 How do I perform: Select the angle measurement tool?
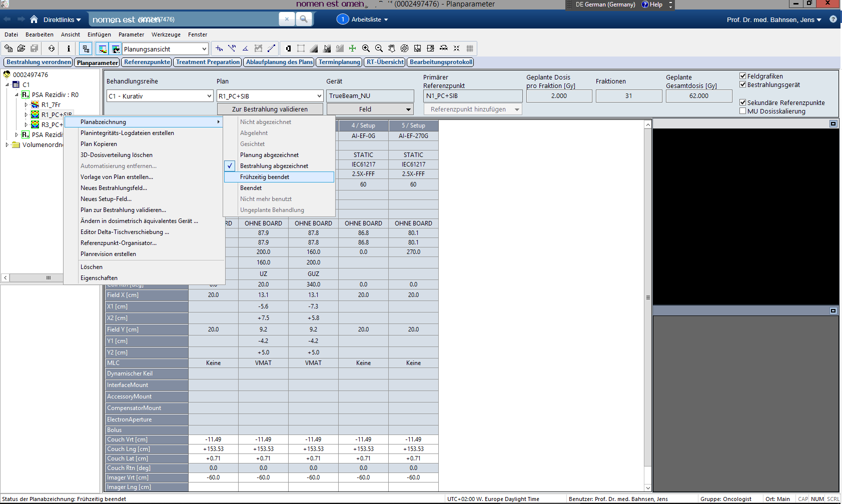(x=245, y=48)
